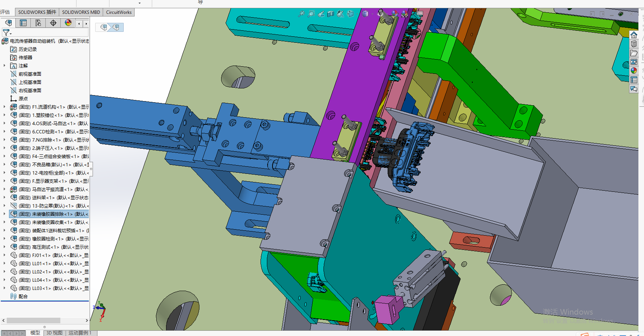Screen dimensions: 644x336
Task: Click the first breadcrumb assembly icon in viewport
Action: (x=104, y=27)
